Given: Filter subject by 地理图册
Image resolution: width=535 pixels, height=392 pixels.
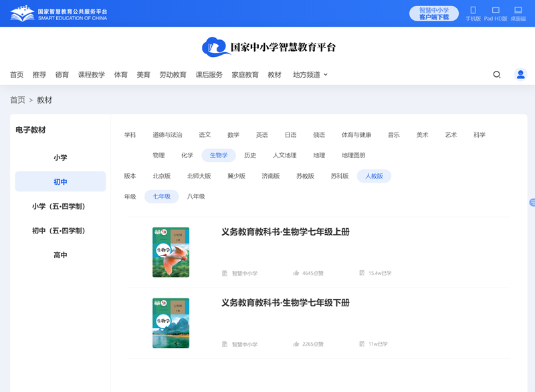Looking at the screenshot, I should [x=354, y=155].
